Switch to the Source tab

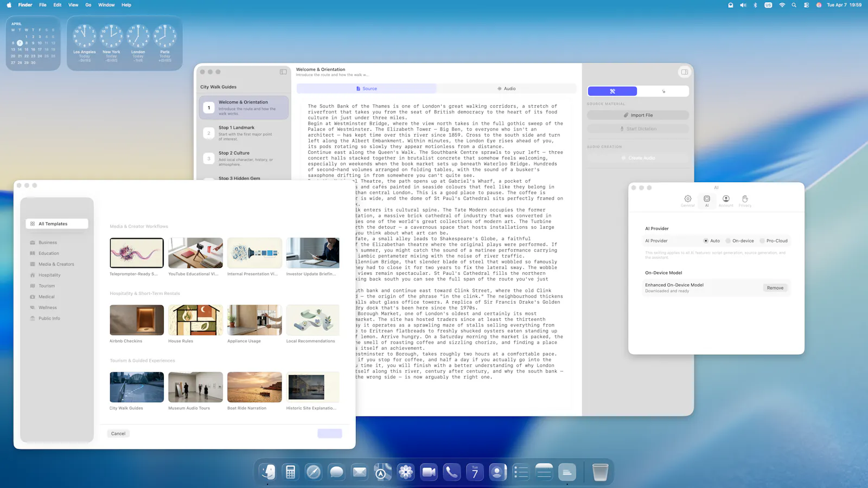(367, 88)
